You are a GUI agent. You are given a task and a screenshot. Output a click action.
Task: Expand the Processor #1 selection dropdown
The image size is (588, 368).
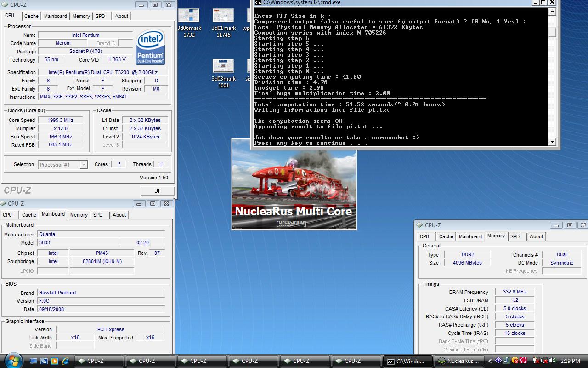coord(83,165)
